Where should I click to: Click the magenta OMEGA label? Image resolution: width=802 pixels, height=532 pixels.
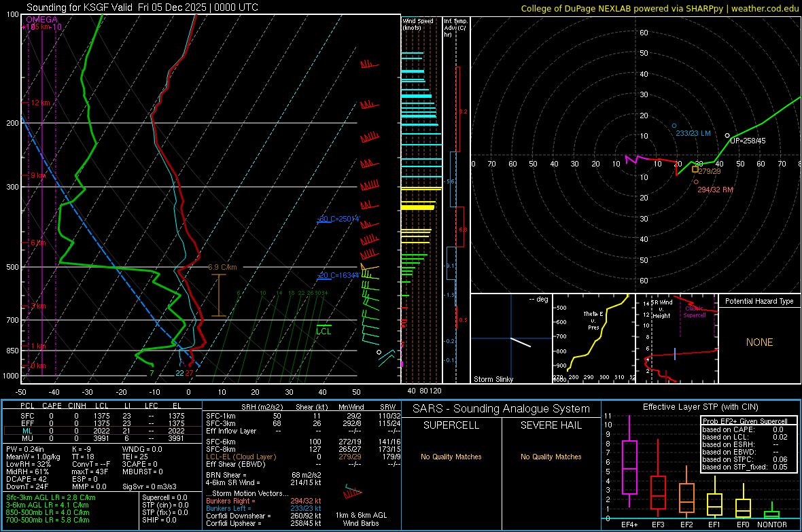(42, 20)
